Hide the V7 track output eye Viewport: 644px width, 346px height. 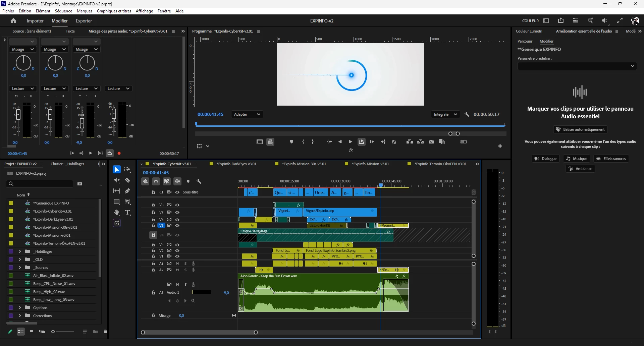click(177, 212)
